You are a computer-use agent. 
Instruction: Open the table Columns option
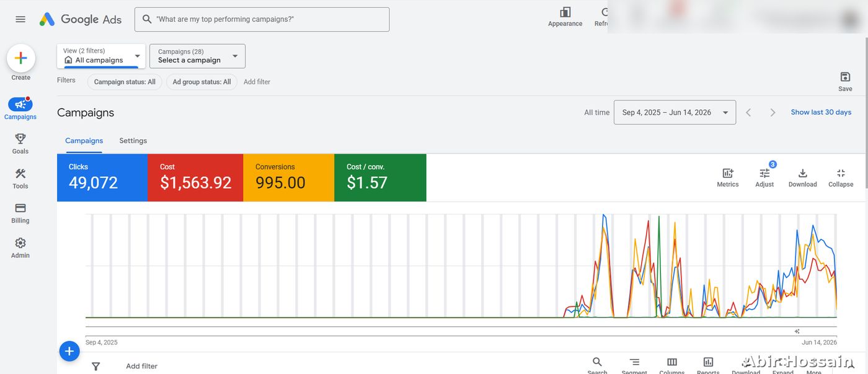click(x=672, y=365)
